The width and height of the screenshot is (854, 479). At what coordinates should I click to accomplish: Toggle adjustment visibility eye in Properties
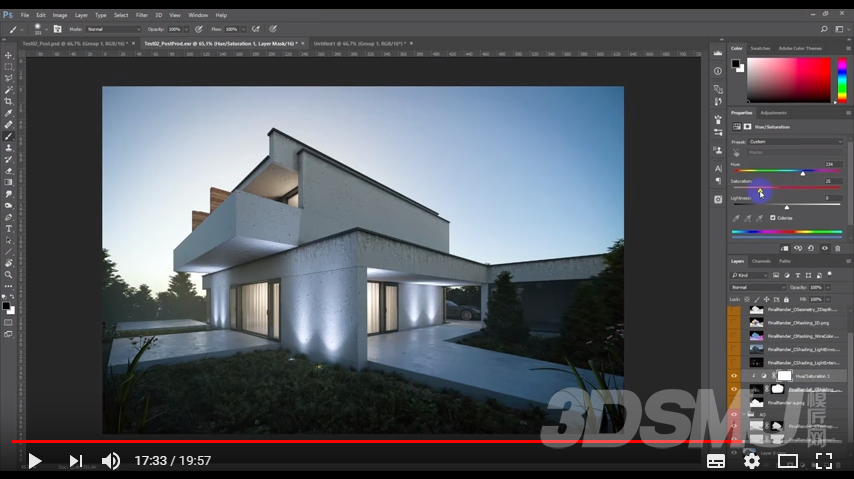pyautogui.click(x=825, y=248)
